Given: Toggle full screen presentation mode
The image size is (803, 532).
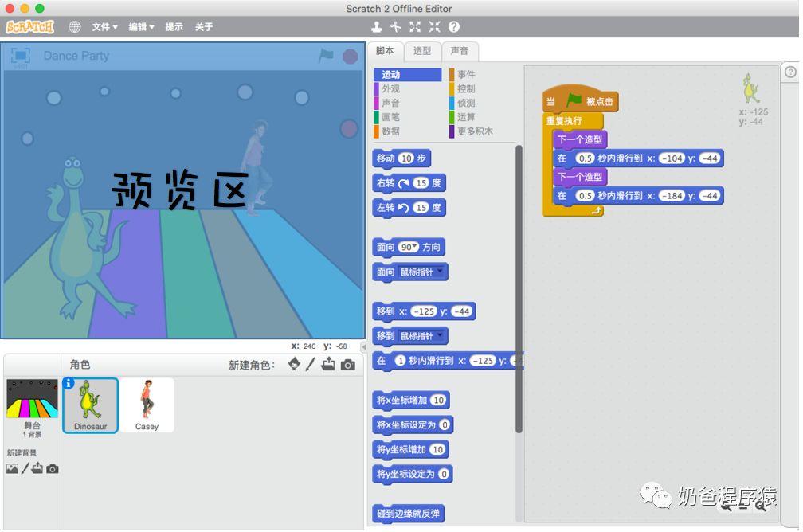Looking at the screenshot, I should point(21,55).
